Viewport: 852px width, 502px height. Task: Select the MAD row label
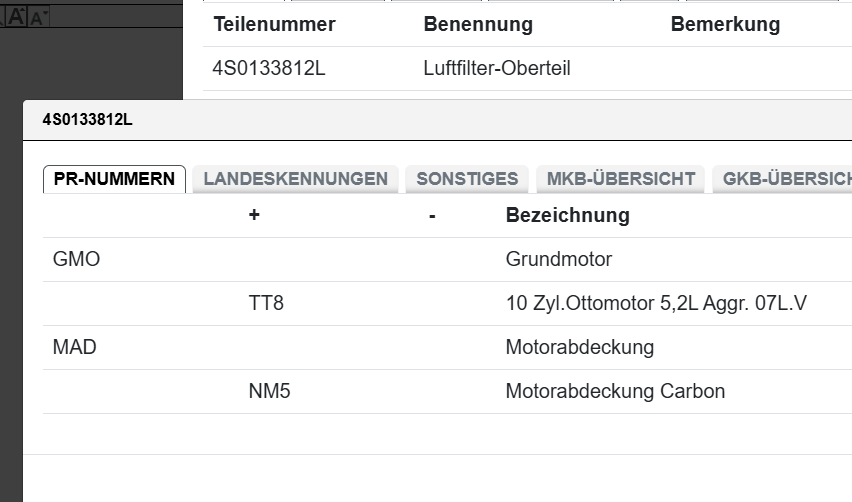[x=75, y=348]
